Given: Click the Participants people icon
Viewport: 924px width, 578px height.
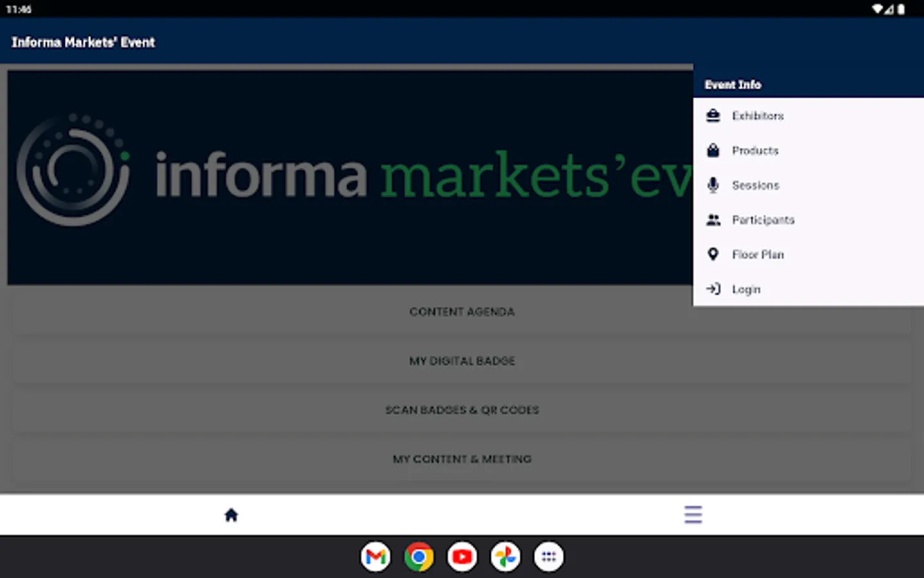Looking at the screenshot, I should (713, 220).
